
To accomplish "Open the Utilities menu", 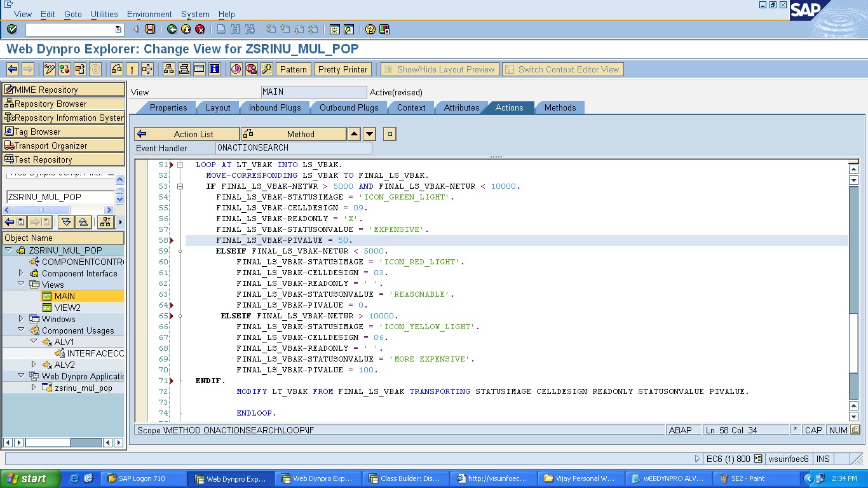I will click(104, 14).
